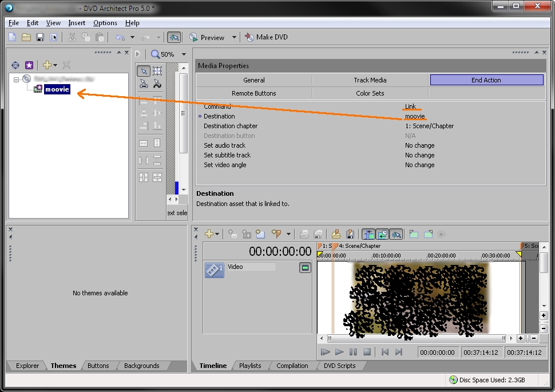Change the Destination chapter value 1: Scene/Chapter
555x392 pixels.
tap(429, 126)
